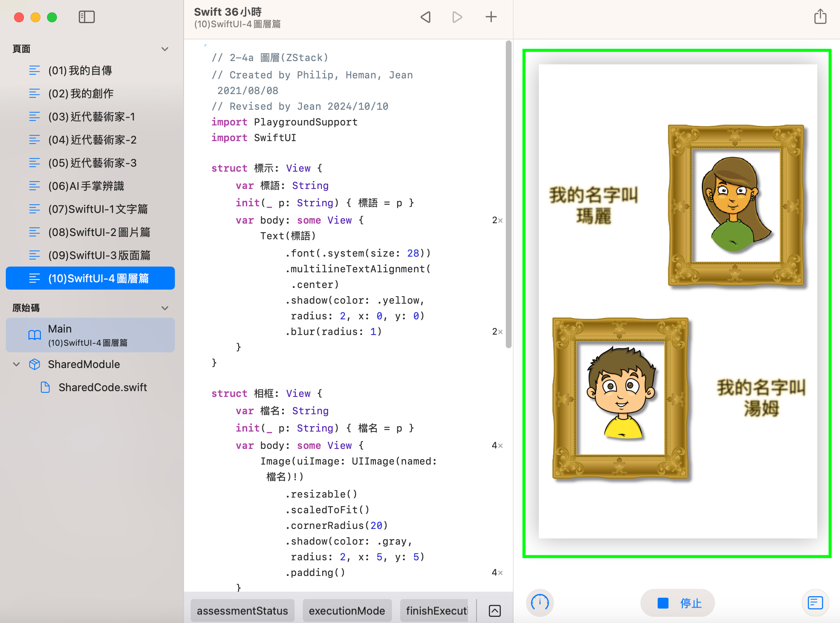Open the share icon in the toolbar
Screen dimensions: 840x623
coord(820,17)
